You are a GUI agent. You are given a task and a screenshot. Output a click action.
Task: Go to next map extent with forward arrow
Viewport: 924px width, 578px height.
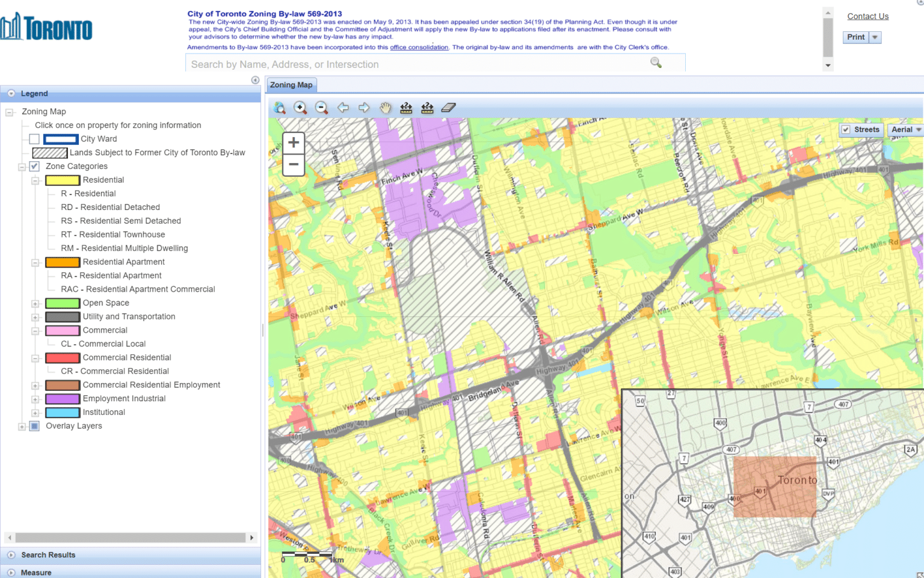click(364, 108)
